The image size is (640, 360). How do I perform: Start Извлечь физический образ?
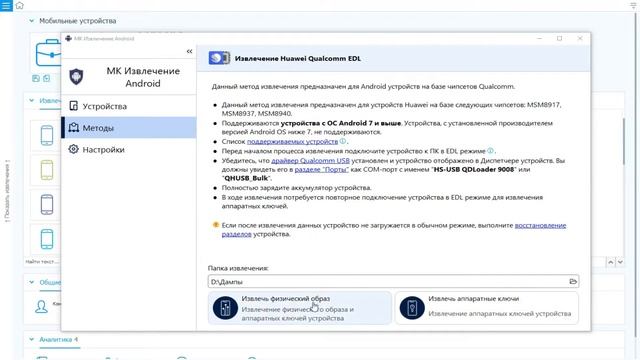300,308
